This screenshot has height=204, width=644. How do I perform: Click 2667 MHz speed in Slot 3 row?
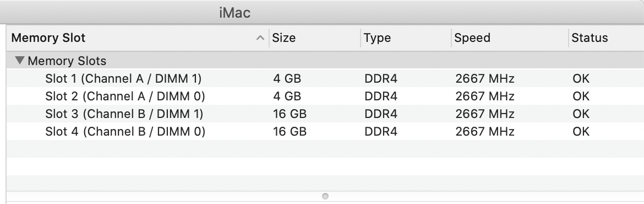(x=484, y=114)
